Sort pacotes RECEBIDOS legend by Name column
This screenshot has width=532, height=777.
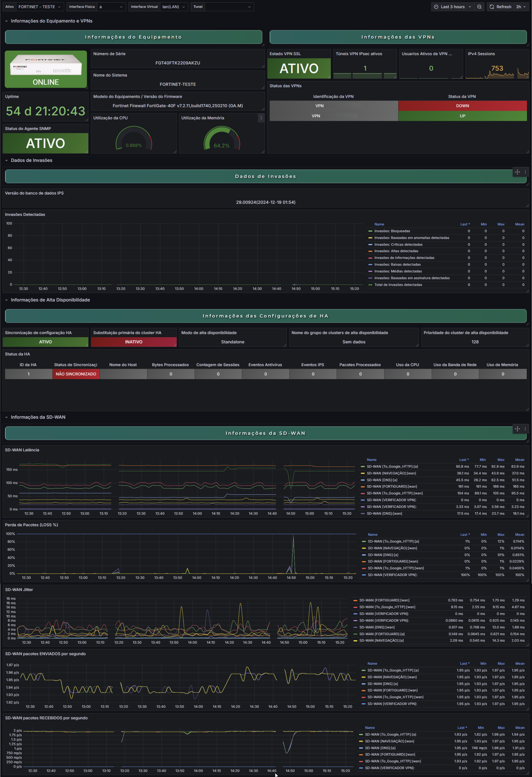tap(370, 727)
